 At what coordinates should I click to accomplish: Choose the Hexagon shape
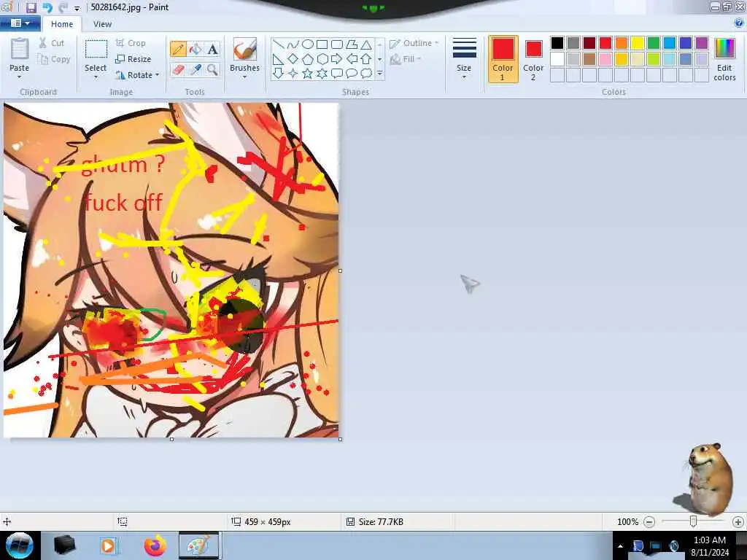point(322,59)
